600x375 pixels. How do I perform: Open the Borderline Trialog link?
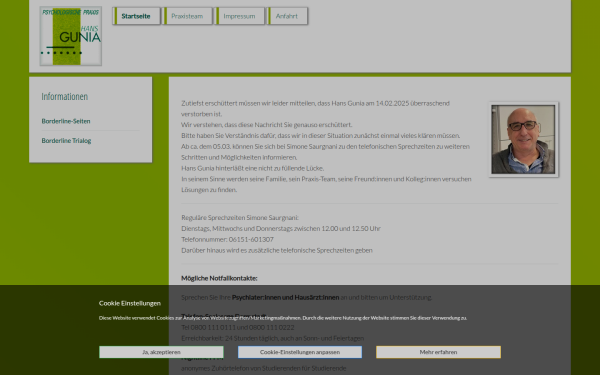[66, 140]
